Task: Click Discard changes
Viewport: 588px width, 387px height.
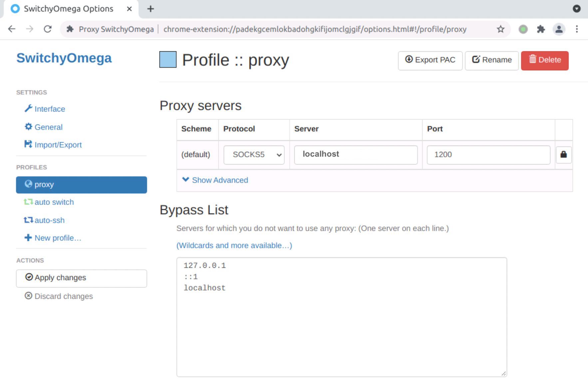Action: point(59,296)
